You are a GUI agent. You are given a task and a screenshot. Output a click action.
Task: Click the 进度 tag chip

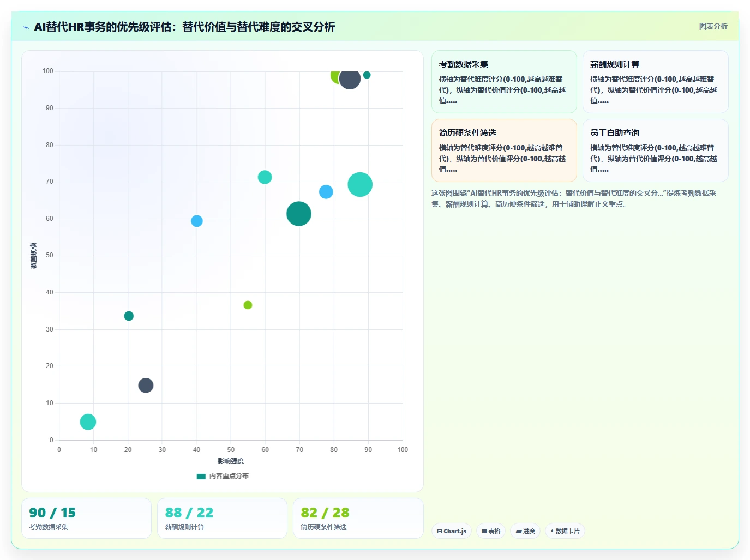525,531
